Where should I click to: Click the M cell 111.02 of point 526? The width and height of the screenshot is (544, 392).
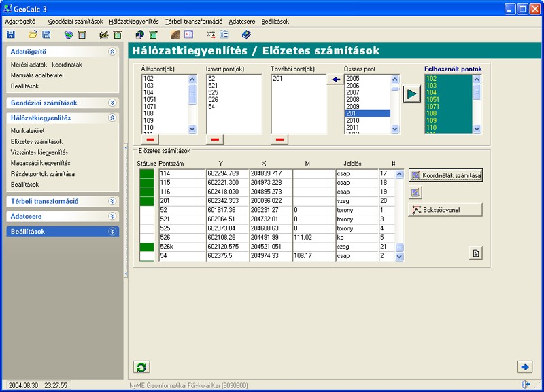point(313,237)
